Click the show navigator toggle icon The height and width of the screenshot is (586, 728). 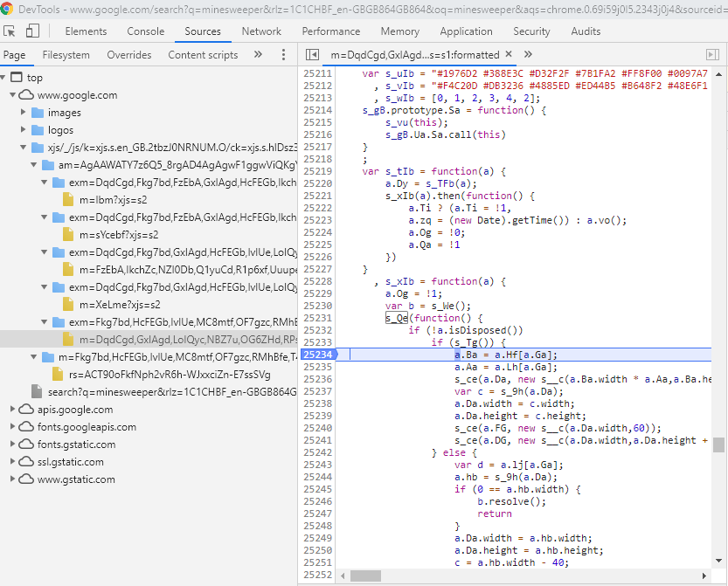point(312,54)
